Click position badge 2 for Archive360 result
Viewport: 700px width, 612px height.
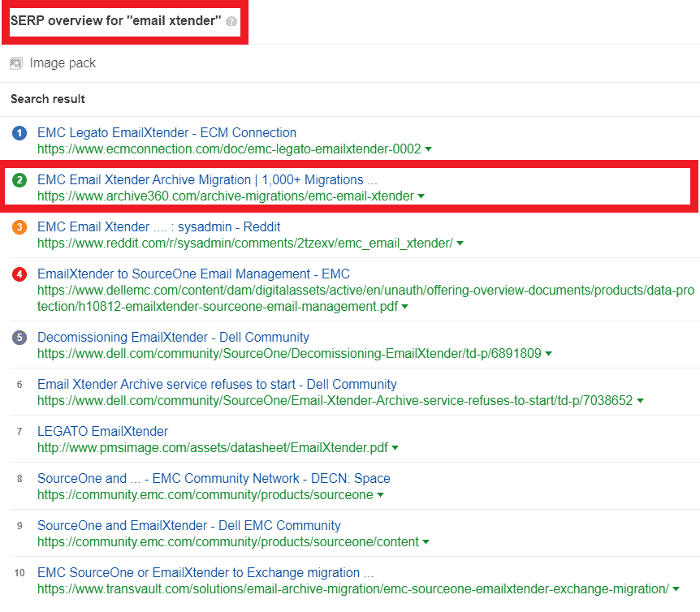[x=19, y=180]
